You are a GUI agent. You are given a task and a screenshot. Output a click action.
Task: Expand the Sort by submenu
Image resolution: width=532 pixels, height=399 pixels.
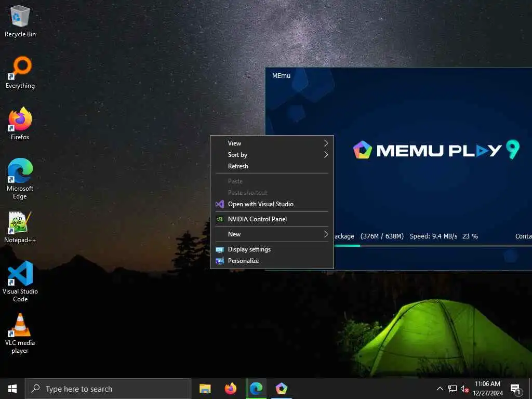272,155
